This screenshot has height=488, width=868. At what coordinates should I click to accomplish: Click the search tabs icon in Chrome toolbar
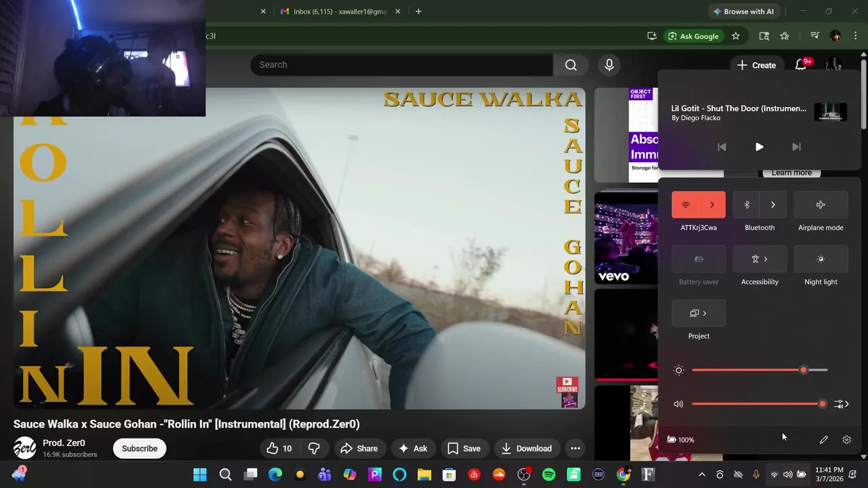tap(764, 36)
